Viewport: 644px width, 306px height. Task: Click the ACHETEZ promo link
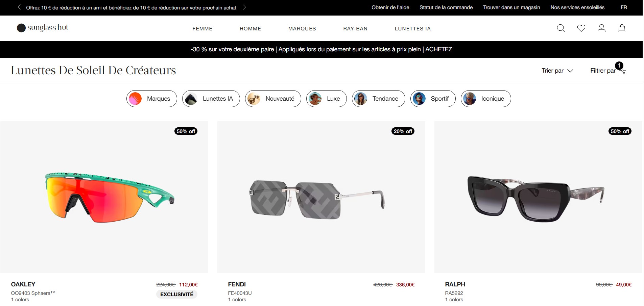pyautogui.click(x=438, y=49)
